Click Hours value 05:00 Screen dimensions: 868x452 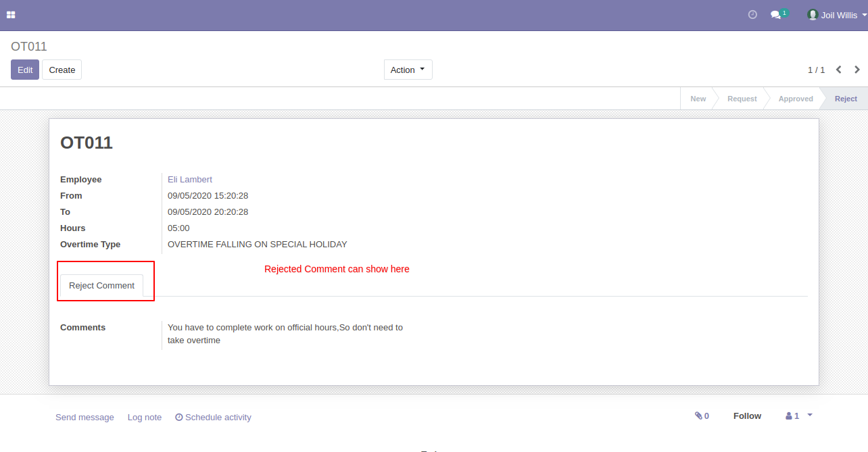pos(178,228)
